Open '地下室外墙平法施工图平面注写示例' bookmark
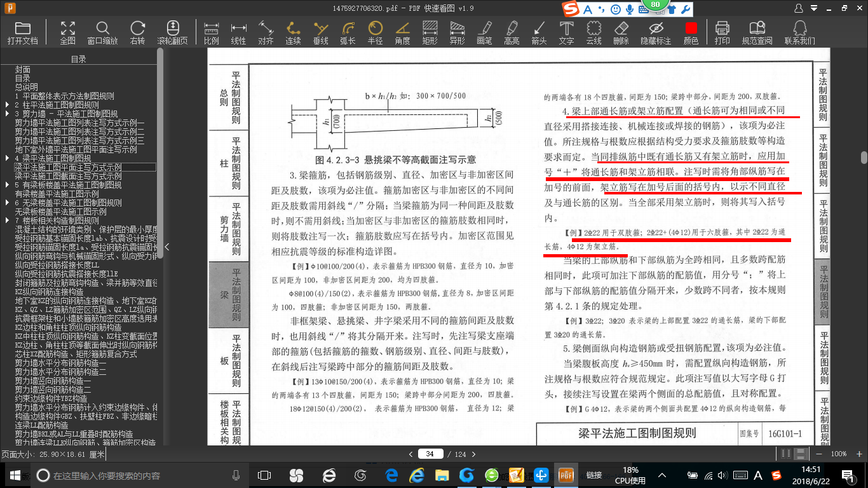Screen dimensions: 868x488 pos(76,149)
